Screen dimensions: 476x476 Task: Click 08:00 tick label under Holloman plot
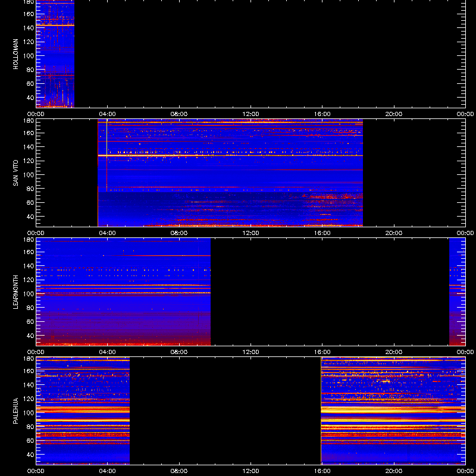tap(179, 114)
